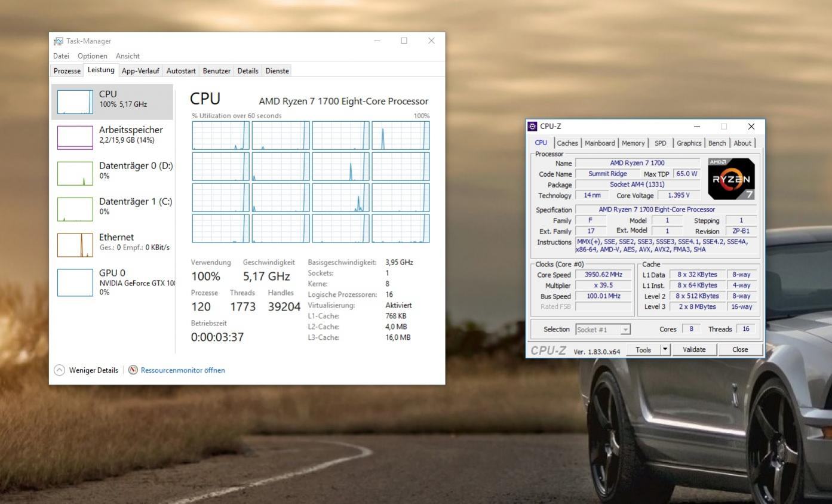The height and width of the screenshot is (504, 832).
Task: Switch to the Benutzer tab
Action: 216,70
